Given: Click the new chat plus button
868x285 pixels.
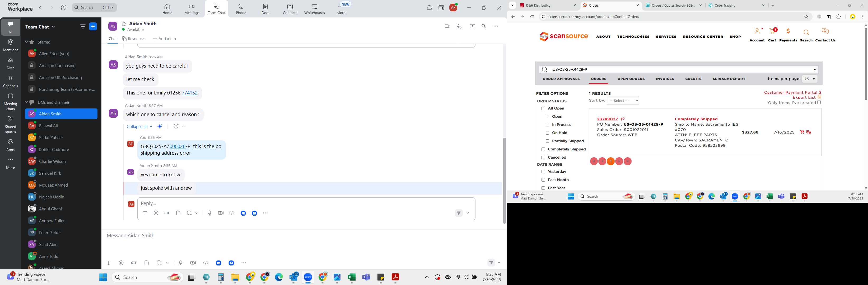Looking at the screenshot, I should click(93, 27).
